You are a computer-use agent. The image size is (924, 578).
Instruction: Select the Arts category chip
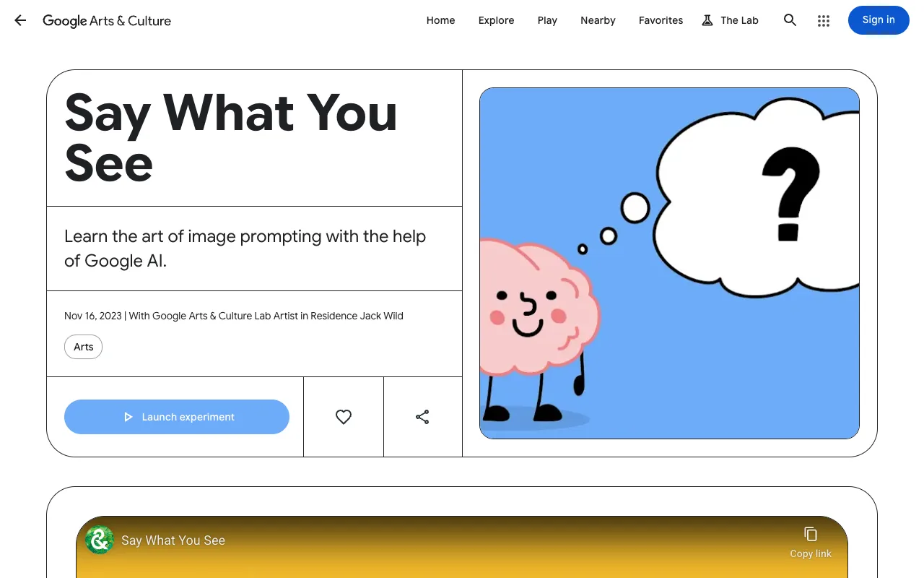point(83,347)
